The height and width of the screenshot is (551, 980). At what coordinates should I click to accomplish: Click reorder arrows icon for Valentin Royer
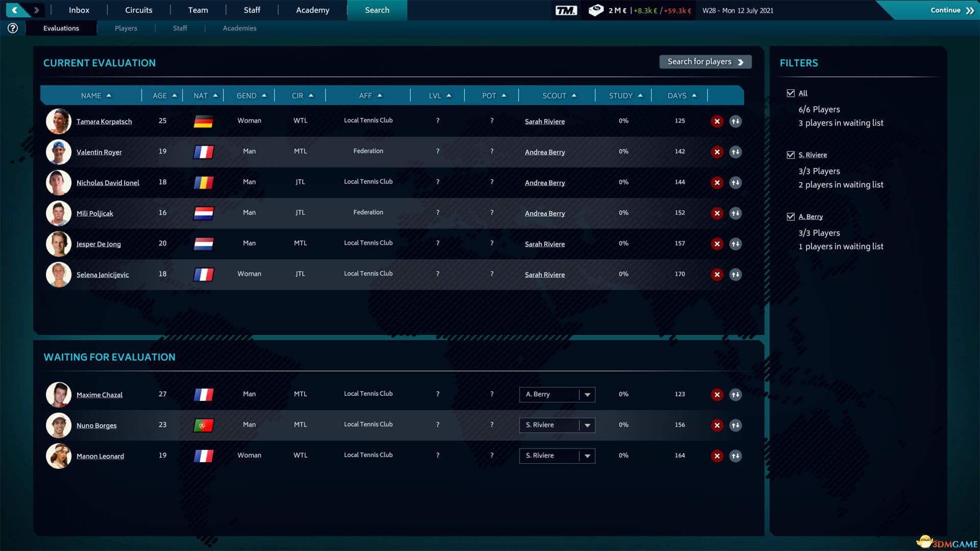(735, 152)
